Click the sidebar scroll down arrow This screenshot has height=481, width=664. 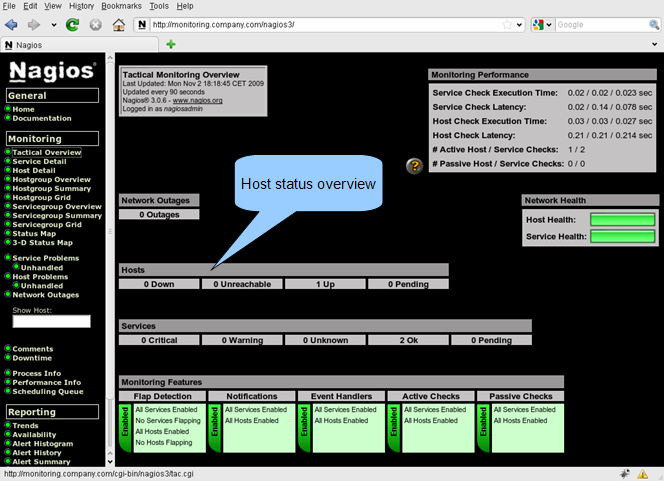point(110,462)
